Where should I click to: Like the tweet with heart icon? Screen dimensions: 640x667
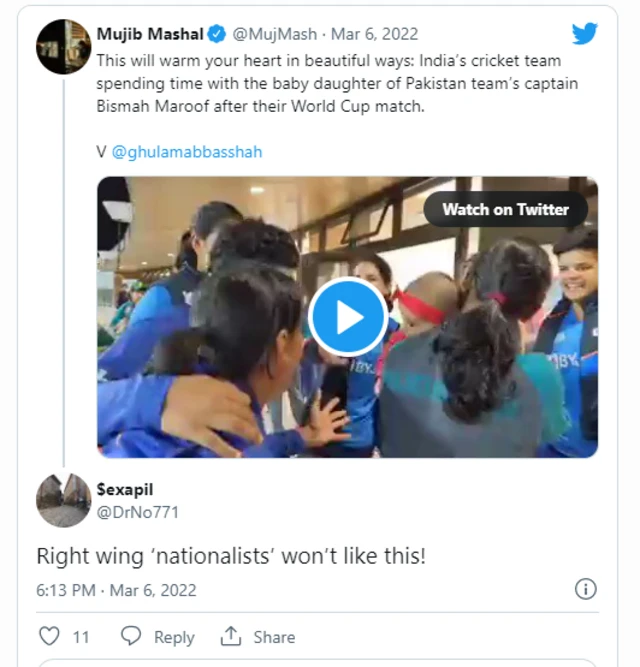click(49, 636)
